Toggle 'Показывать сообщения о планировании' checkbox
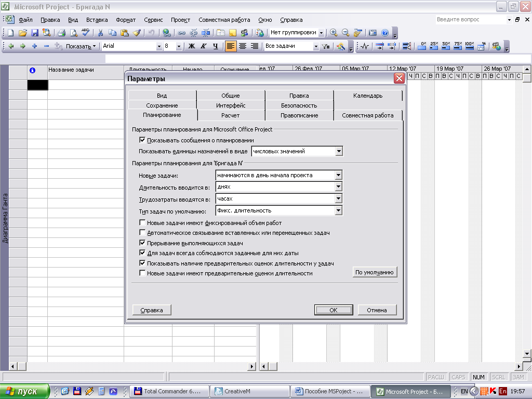Image resolution: width=532 pixels, height=399 pixels. [x=142, y=140]
